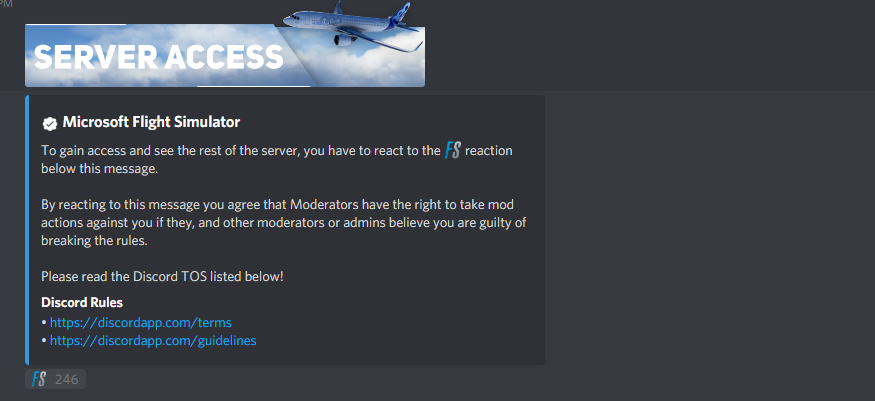Click the 246 reaction count
Screen dimensions: 875x401
click(x=66, y=380)
